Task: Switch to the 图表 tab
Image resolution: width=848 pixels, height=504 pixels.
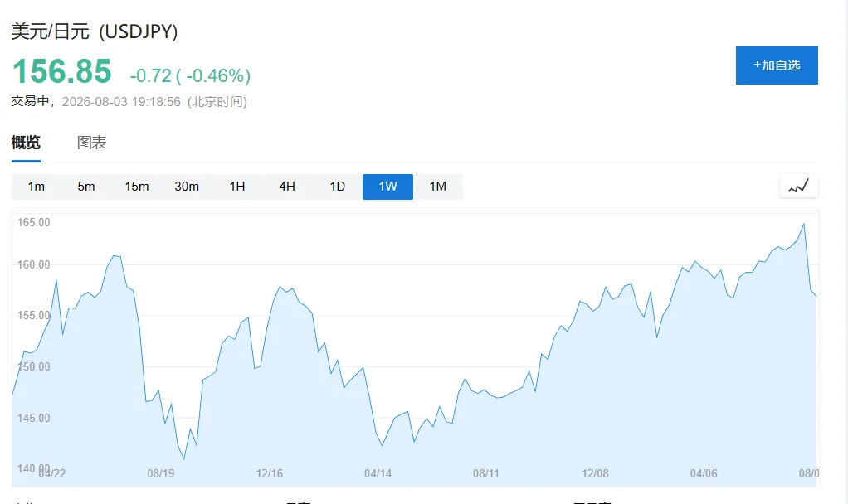Action: (x=92, y=143)
